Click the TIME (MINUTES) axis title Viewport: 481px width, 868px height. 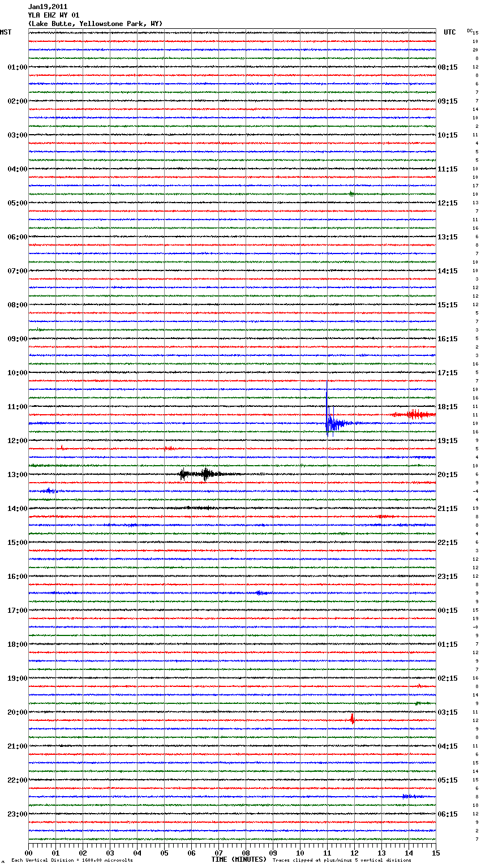239,860
